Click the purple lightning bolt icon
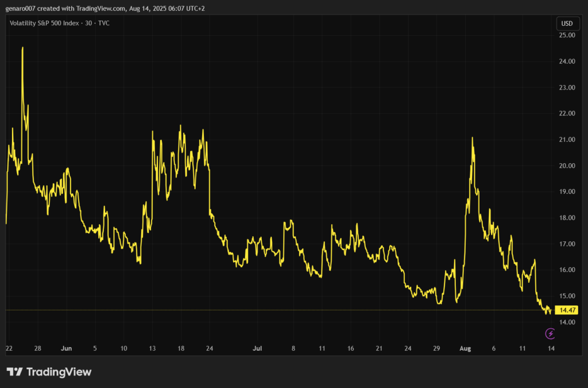This screenshot has height=388, width=588. [x=550, y=333]
